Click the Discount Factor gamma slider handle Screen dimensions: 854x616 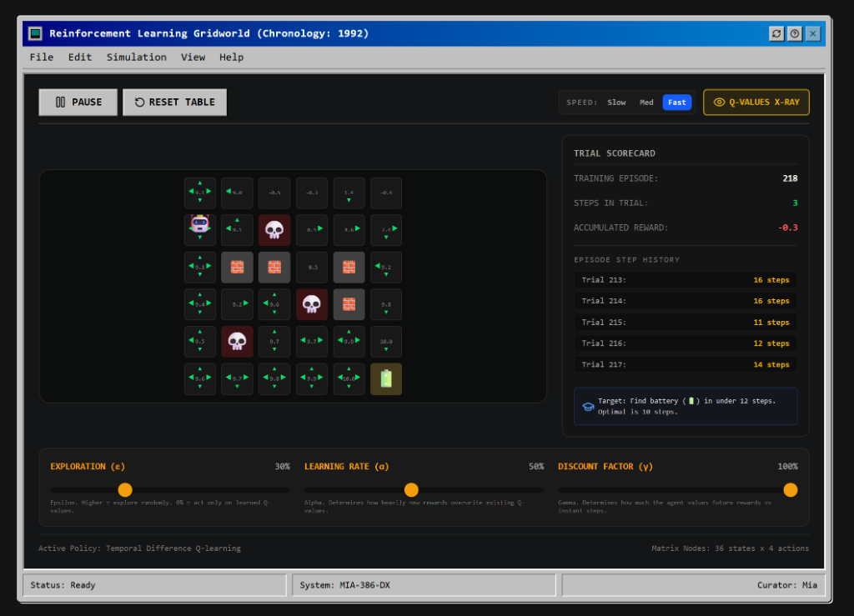click(x=791, y=490)
